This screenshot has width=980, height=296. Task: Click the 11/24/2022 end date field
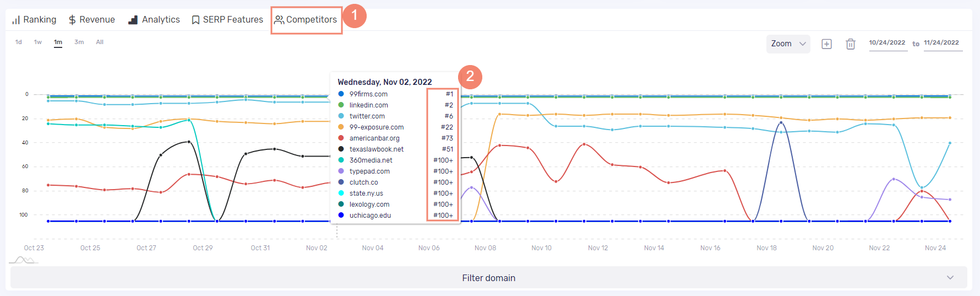click(x=941, y=43)
